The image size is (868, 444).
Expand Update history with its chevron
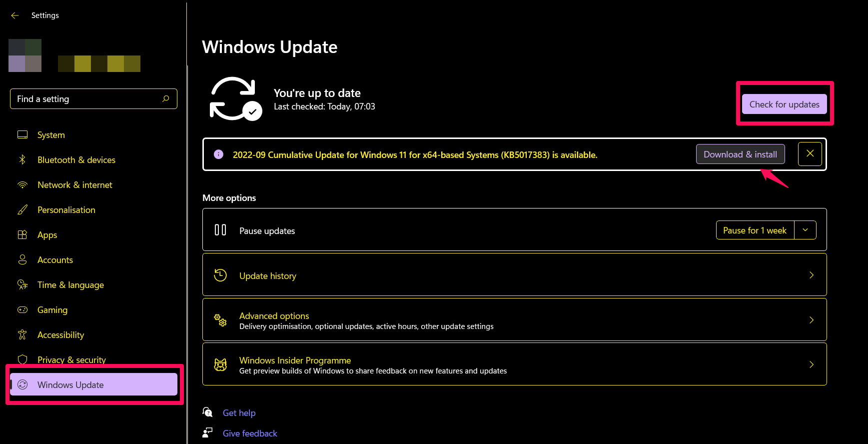click(812, 275)
